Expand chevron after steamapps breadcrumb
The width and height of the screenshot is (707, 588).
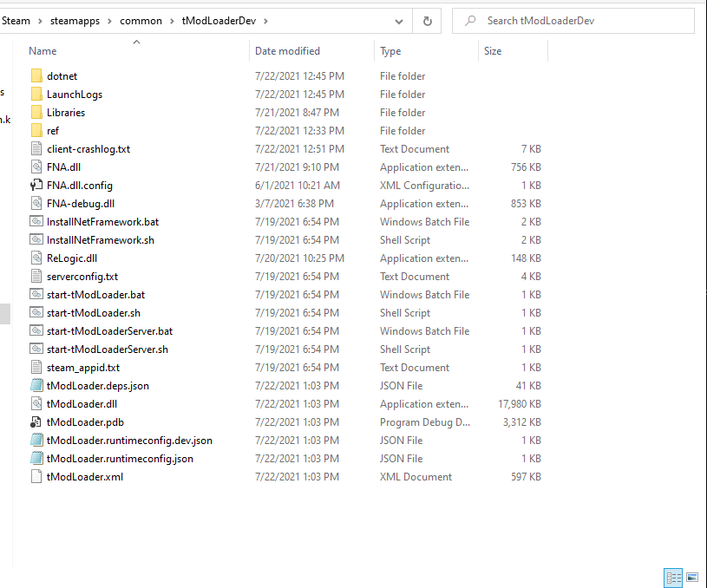[x=109, y=21]
